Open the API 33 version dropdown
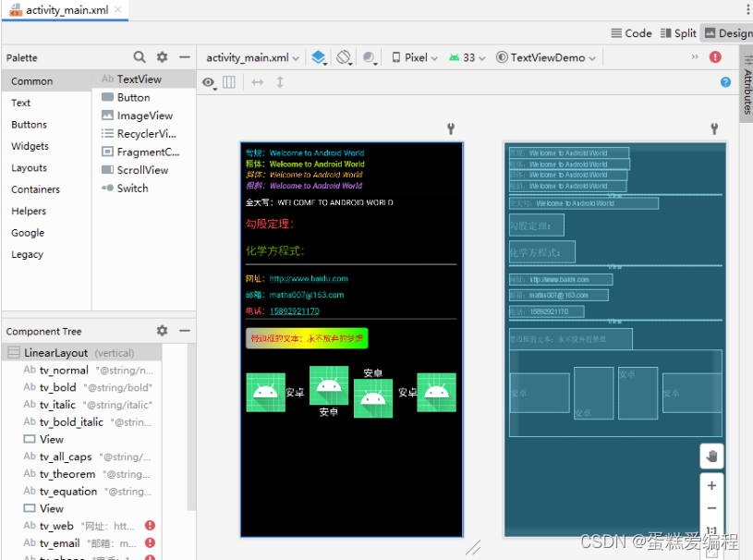The width and height of the screenshot is (753, 560). (468, 57)
